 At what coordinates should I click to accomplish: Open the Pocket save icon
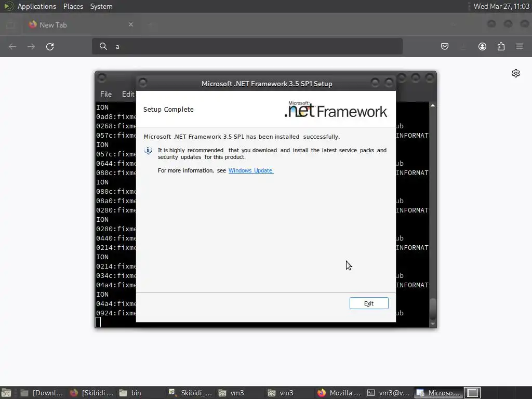pos(445,46)
